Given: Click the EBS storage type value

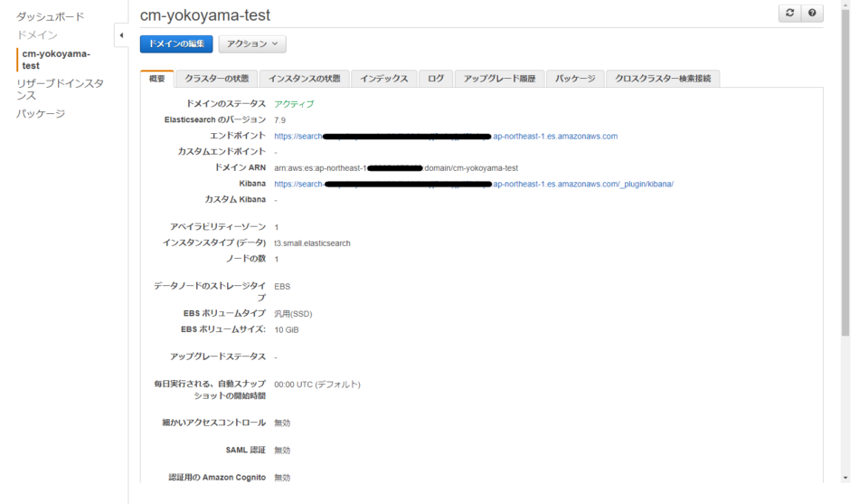Looking at the screenshot, I should [x=282, y=286].
